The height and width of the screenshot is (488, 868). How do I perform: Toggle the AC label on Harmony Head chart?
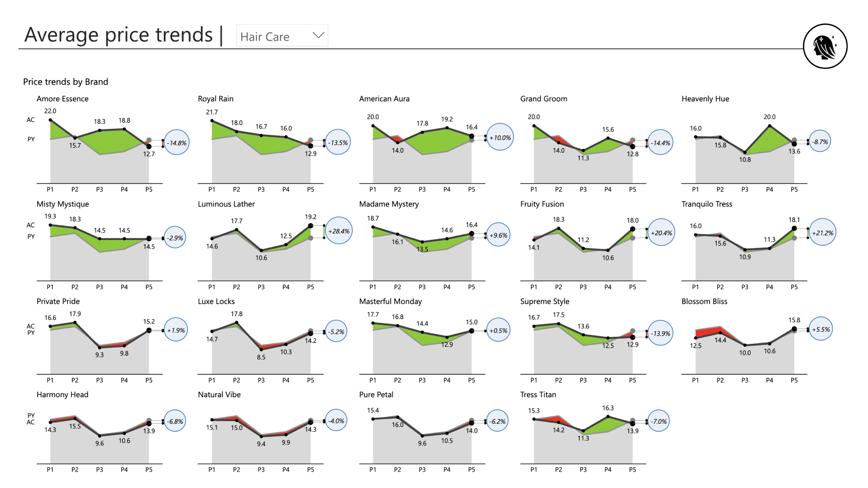(30, 422)
